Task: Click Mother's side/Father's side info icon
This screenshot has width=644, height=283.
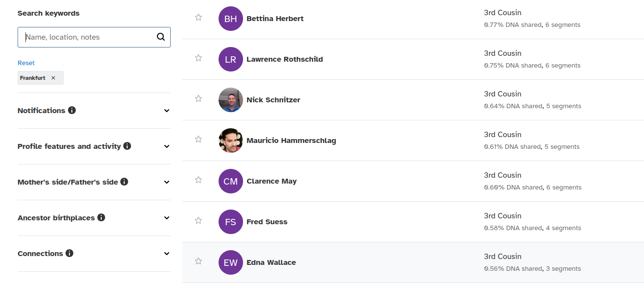Action: (x=124, y=182)
